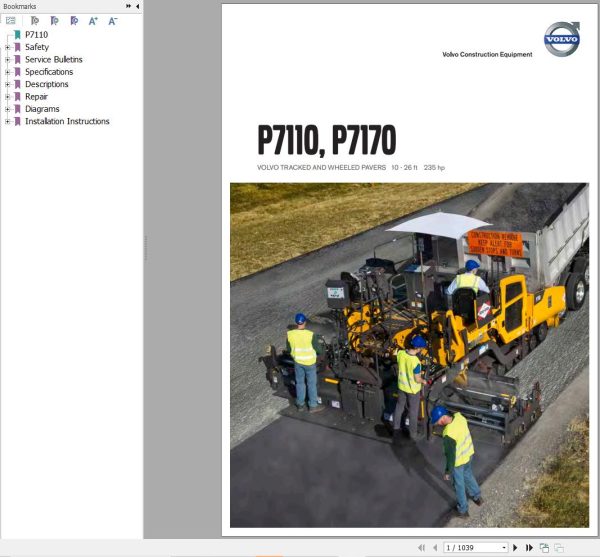Increase bookmark text size with A+

click(x=93, y=21)
